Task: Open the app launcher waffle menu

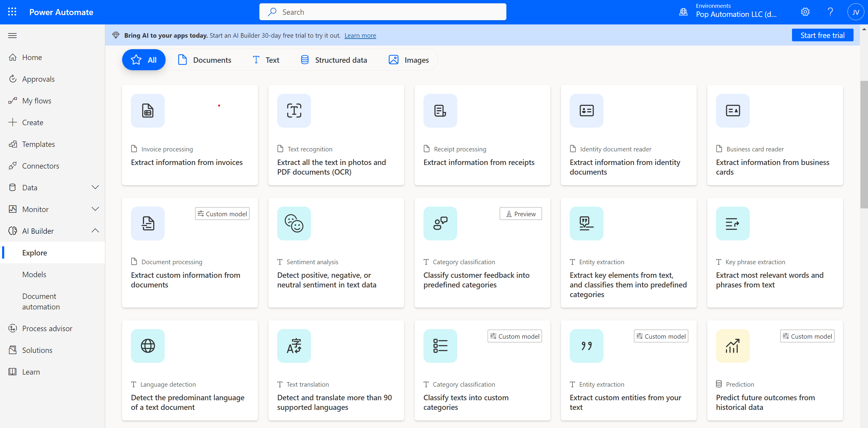Action: click(x=12, y=11)
